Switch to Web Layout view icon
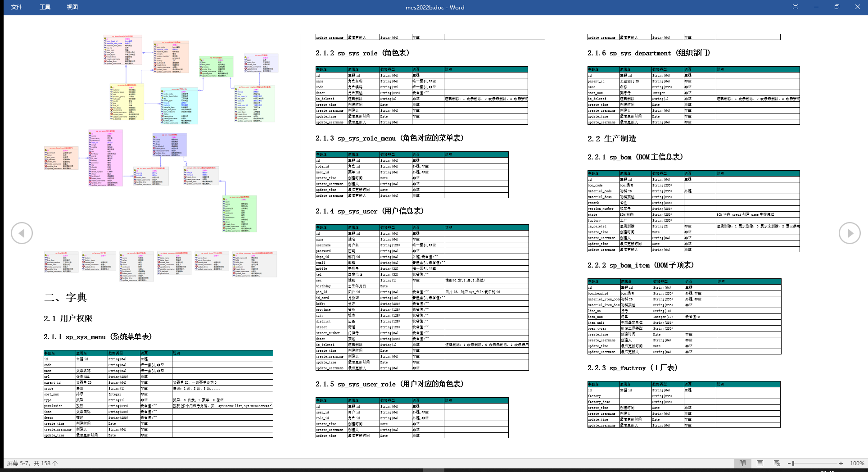The image size is (868, 472). click(777, 463)
